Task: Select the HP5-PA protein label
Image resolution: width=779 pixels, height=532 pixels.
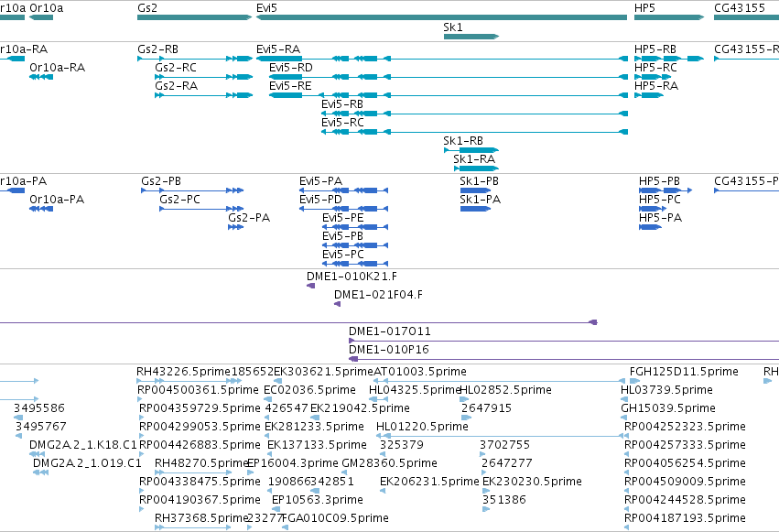Action: [660, 218]
